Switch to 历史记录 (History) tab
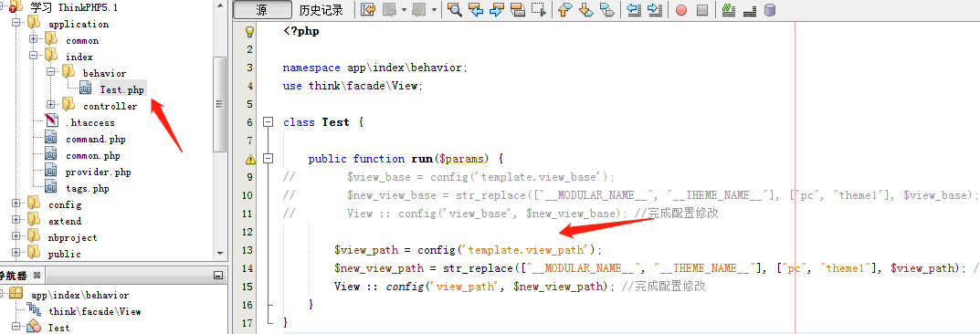The width and height of the screenshot is (980, 334). [x=321, y=10]
